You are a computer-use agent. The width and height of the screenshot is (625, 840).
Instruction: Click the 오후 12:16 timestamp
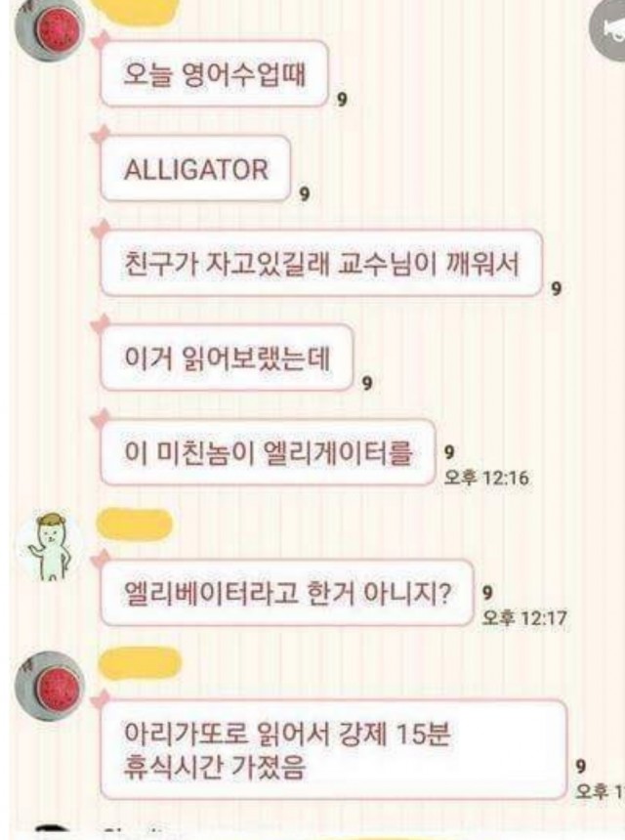pyautogui.click(x=486, y=478)
